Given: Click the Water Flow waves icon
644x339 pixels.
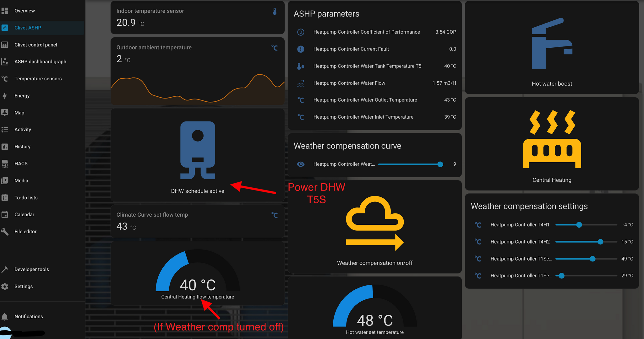Looking at the screenshot, I should click(301, 83).
